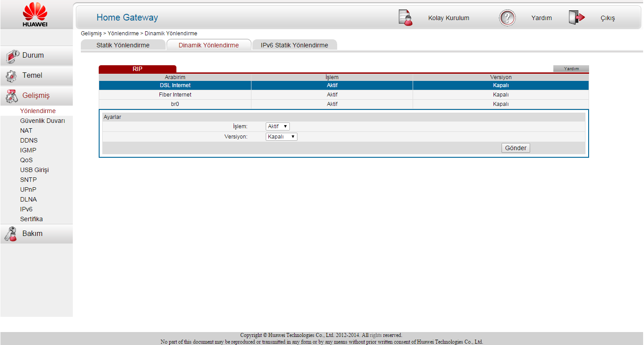
Task: Go to Güvenlik Duvarı settings
Action: pyautogui.click(x=42, y=121)
